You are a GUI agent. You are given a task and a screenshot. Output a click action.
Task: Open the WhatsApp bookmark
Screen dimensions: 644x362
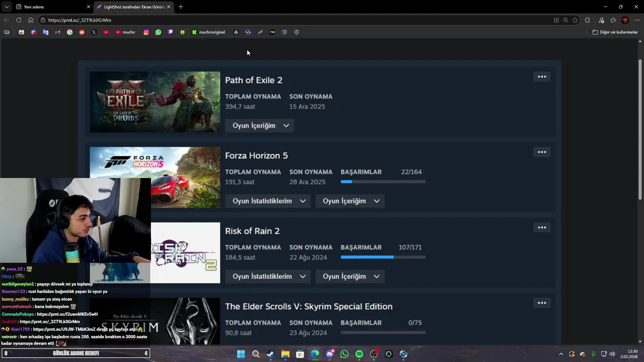[158, 32]
